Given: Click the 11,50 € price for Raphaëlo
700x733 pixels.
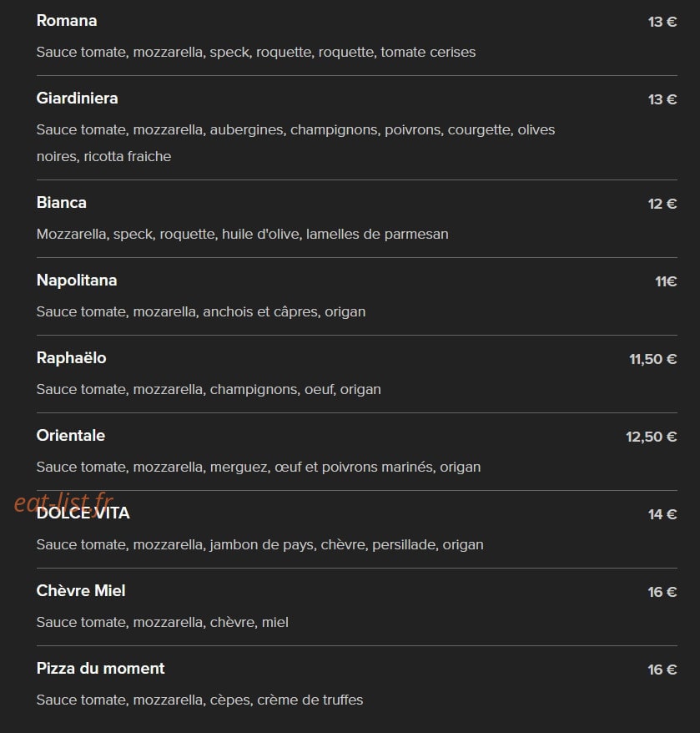Looking at the screenshot, I should tap(652, 359).
